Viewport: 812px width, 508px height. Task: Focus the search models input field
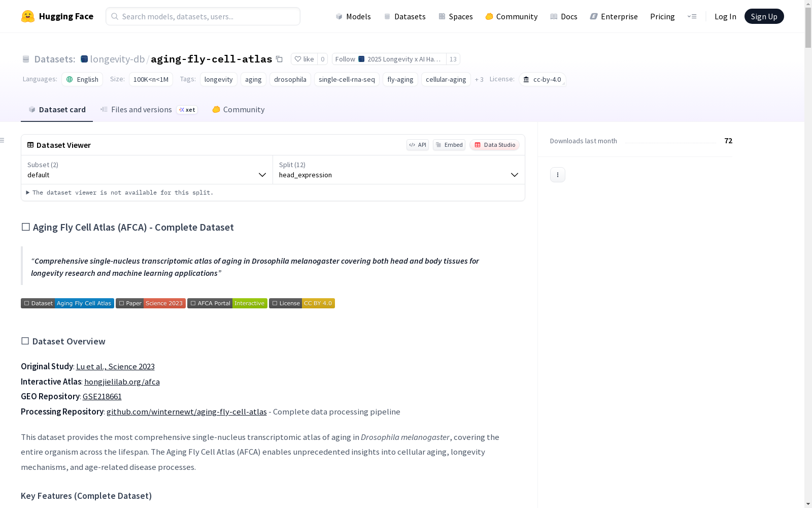point(203,16)
